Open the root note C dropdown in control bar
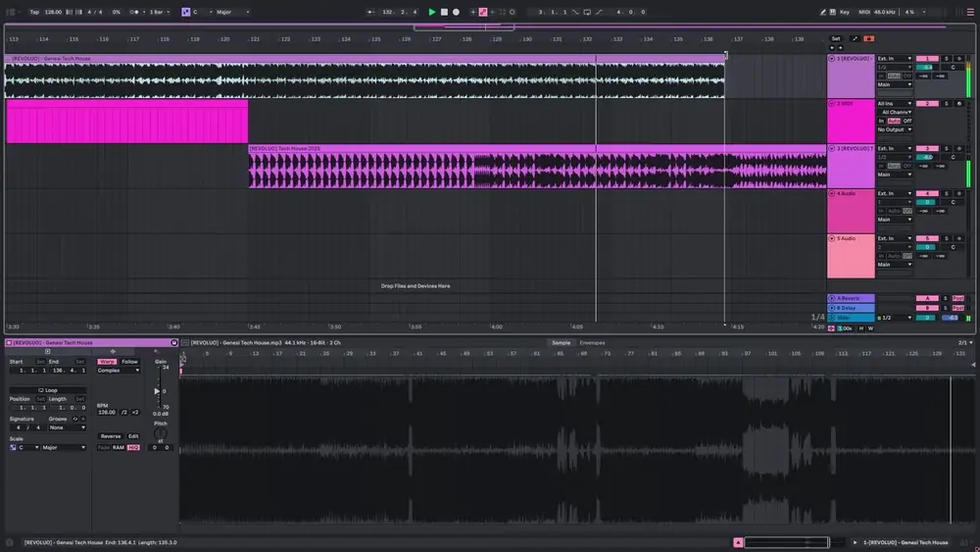The width and height of the screenshot is (980, 552). [x=203, y=12]
